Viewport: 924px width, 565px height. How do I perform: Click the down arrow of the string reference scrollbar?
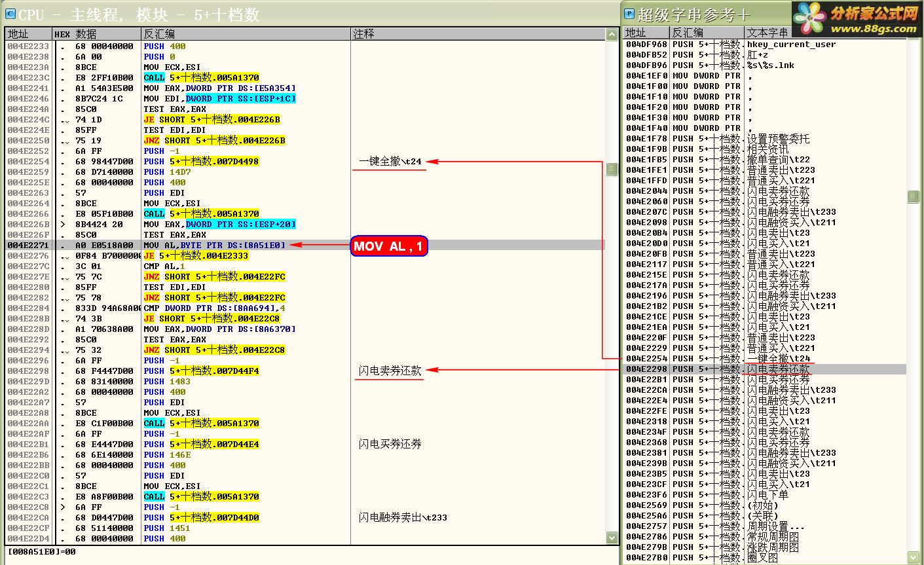tap(913, 557)
